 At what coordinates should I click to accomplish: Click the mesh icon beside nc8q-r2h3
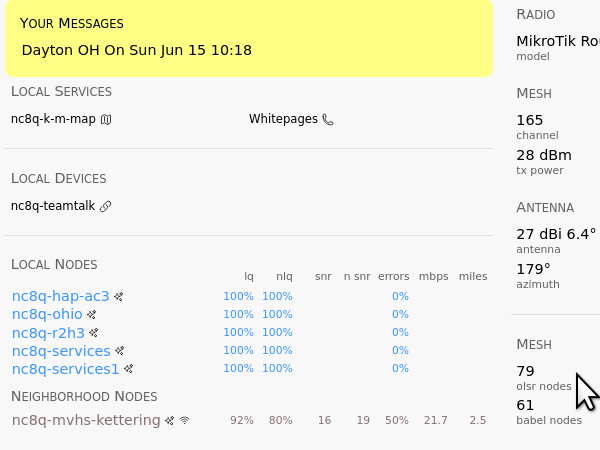click(94, 332)
